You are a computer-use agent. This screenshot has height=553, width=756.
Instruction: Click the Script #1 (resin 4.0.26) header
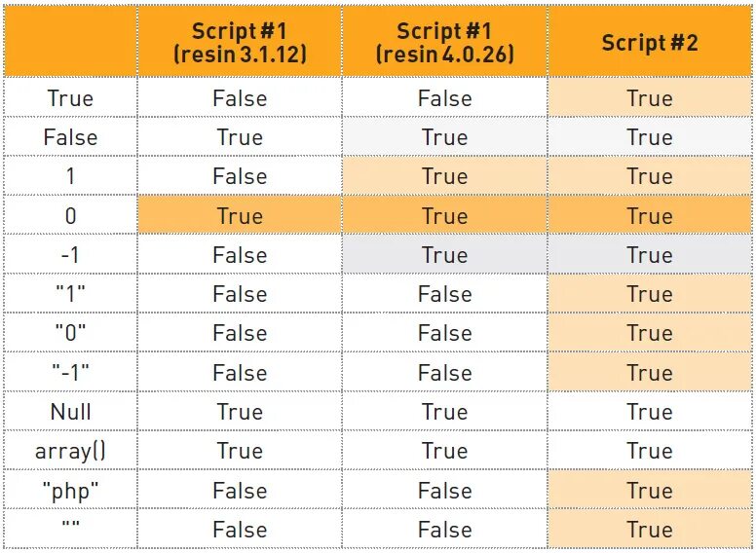[x=444, y=43]
